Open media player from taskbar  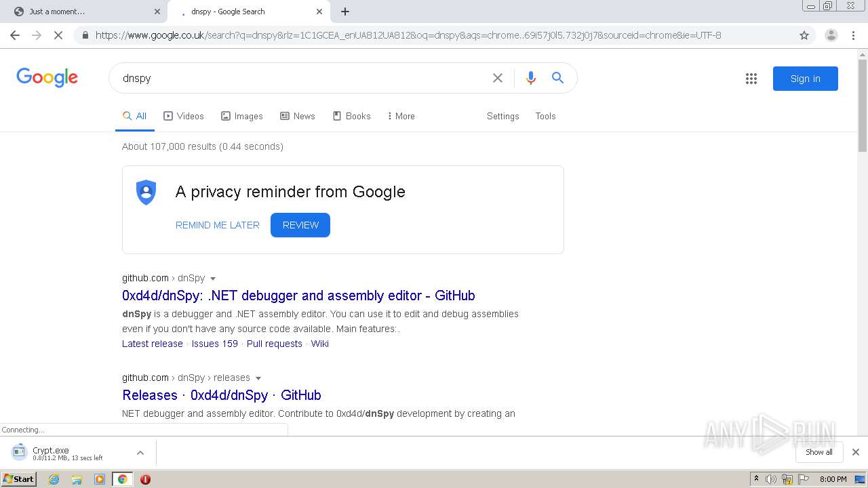[x=100, y=479]
